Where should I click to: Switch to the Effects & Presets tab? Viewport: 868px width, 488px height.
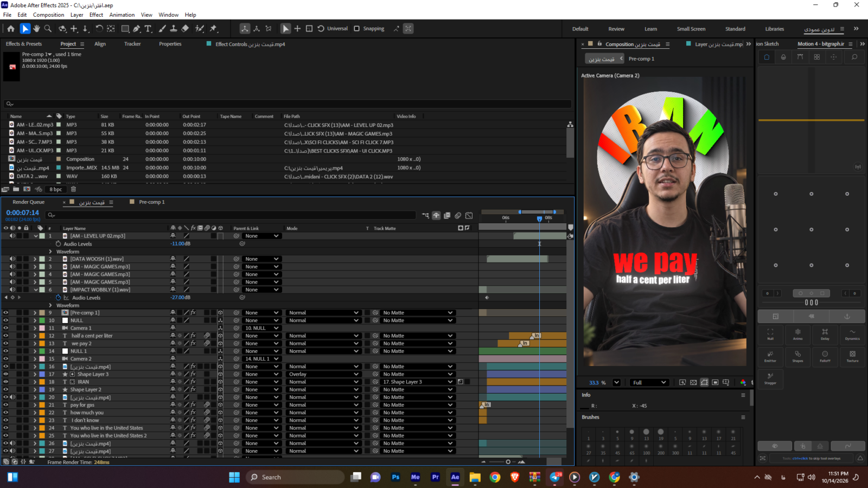point(24,44)
